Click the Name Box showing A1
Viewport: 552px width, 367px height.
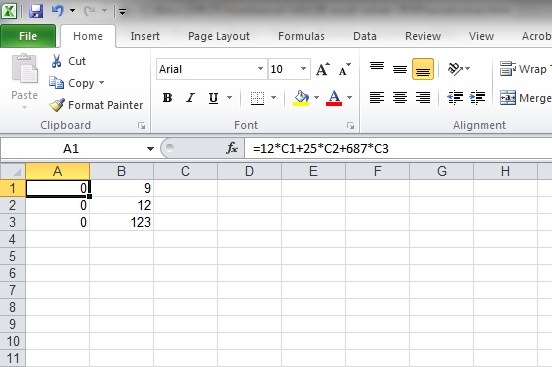click(71, 149)
